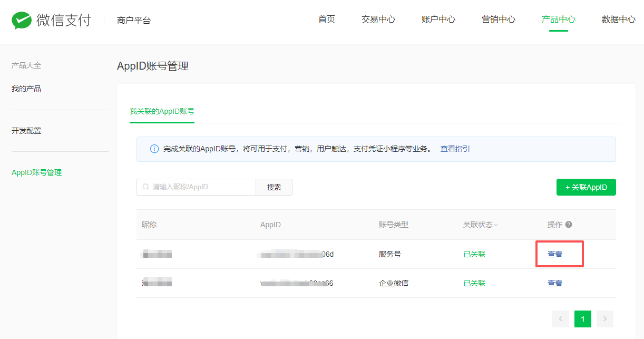Expand the 数据中心 navigation menu
The image size is (644, 339).
(x=619, y=20)
